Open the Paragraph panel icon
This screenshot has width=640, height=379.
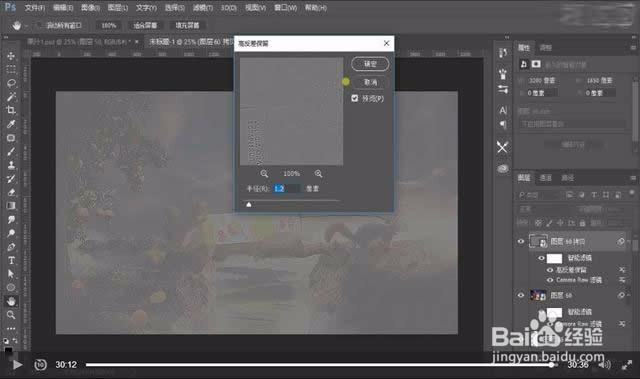coord(503,124)
